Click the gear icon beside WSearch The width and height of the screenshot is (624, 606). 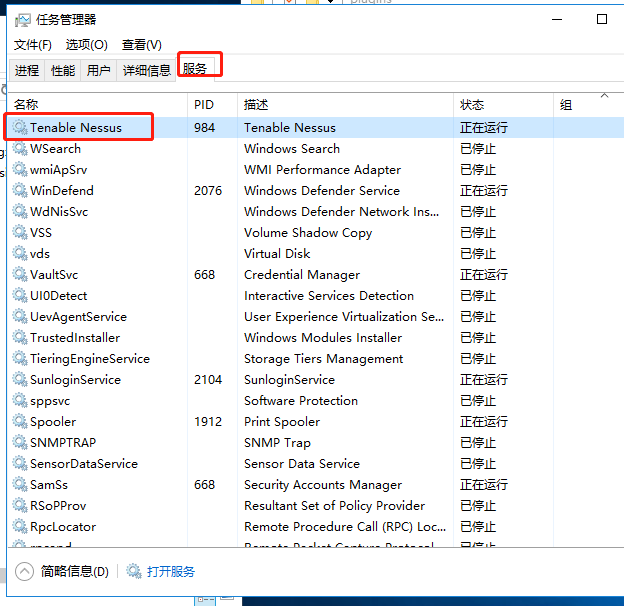20,148
